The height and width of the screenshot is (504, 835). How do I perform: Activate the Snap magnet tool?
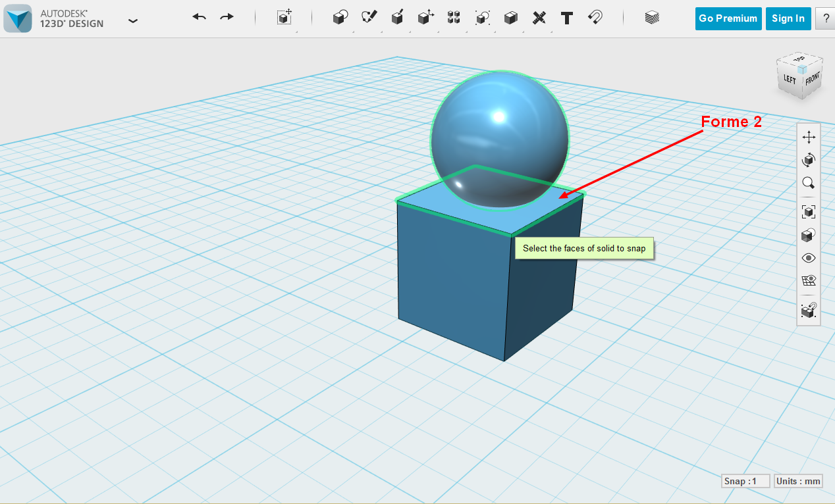(x=595, y=18)
